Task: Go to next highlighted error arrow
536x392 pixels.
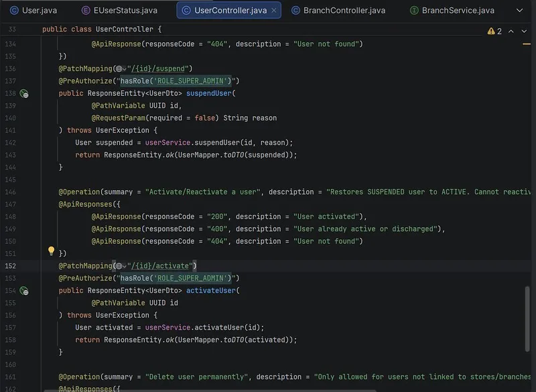Action: click(x=524, y=31)
